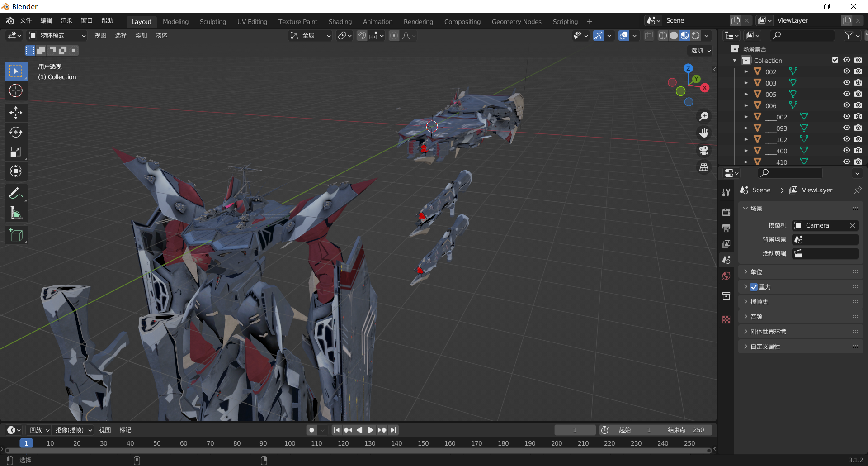Toggle the camera view icon

coord(704,150)
